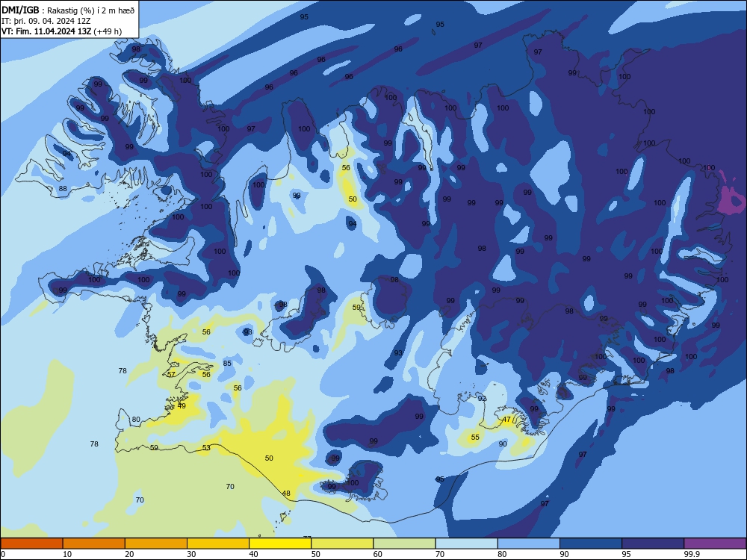The width and height of the screenshot is (747, 560).
Task: Click the '49' humidity value on the map
Action: tap(181, 406)
